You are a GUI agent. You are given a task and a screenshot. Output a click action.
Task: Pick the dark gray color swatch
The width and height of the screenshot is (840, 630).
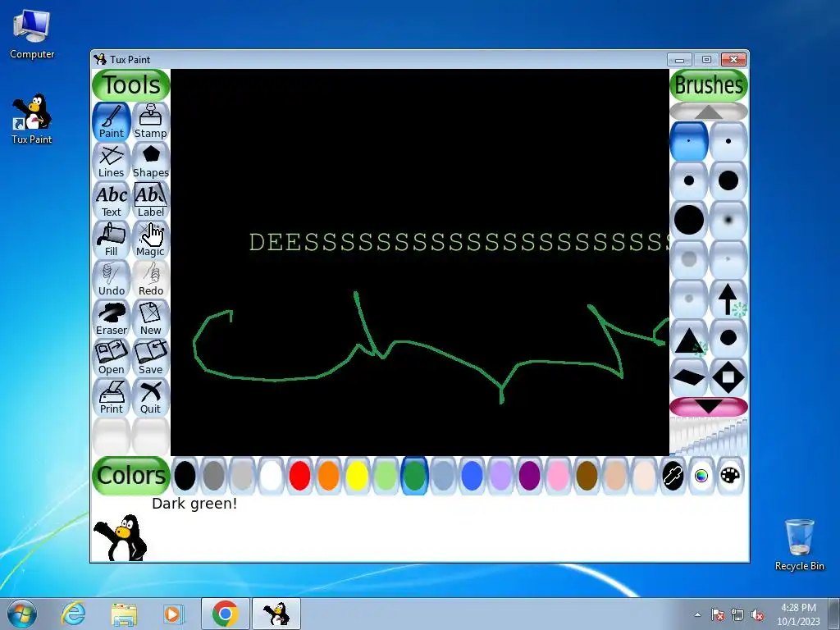(214, 476)
